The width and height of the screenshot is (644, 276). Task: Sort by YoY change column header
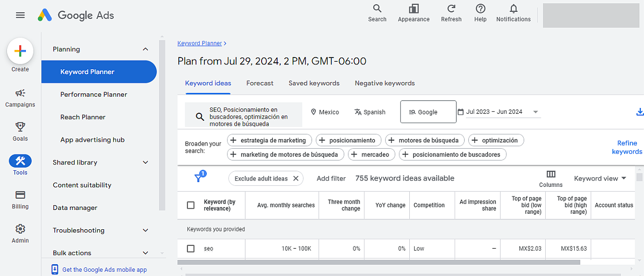[x=390, y=205]
